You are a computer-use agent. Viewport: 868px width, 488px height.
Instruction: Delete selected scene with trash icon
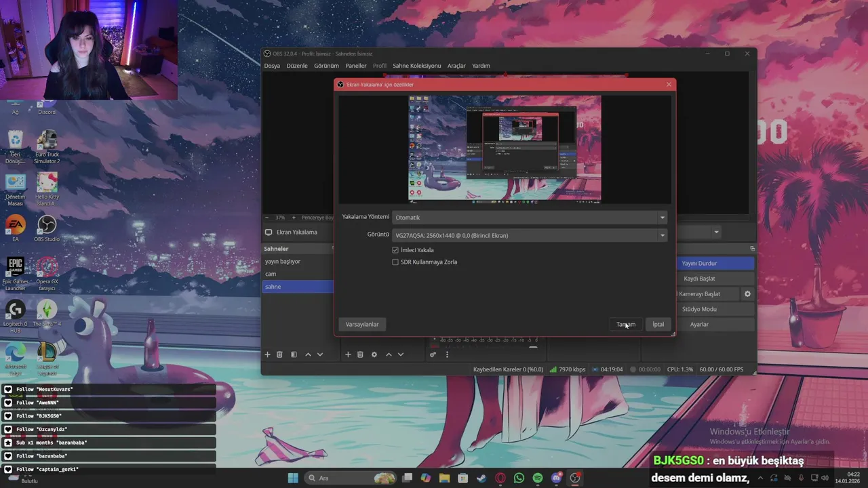click(x=279, y=354)
